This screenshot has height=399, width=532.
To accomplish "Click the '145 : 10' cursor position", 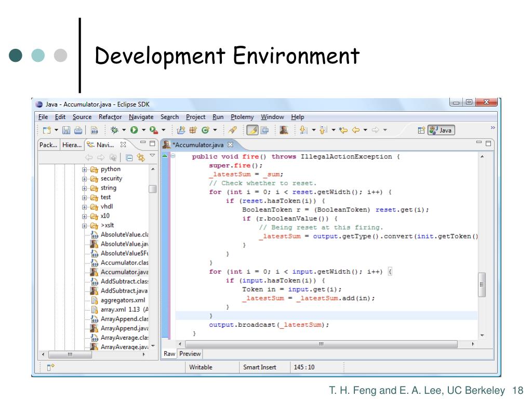I will pyautogui.click(x=304, y=367).
